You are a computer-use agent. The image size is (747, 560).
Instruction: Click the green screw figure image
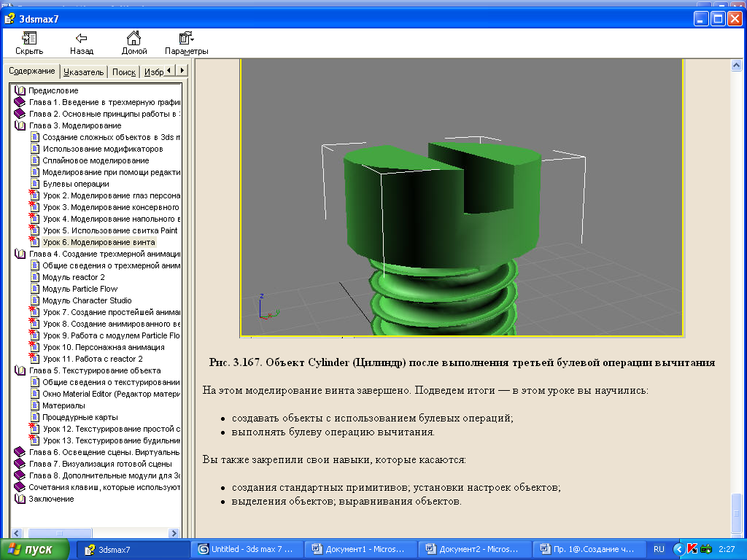(x=462, y=197)
